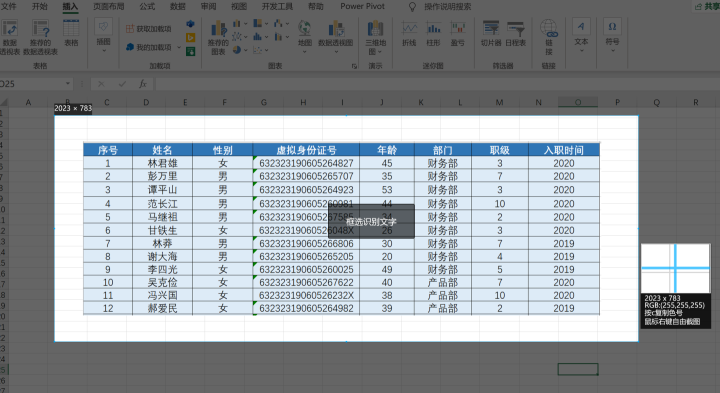Open Recommended PivotTables (推荐的数据透视表)

point(40,38)
